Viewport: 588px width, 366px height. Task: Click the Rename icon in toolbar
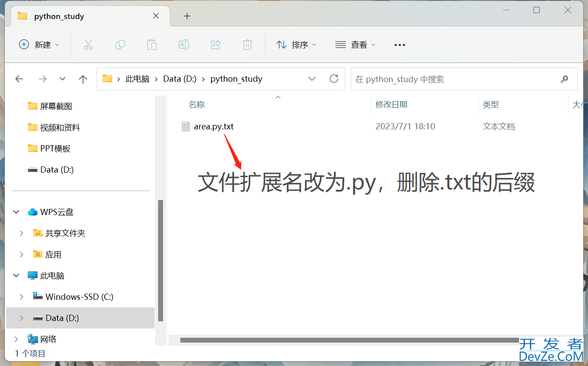tap(184, 45)
